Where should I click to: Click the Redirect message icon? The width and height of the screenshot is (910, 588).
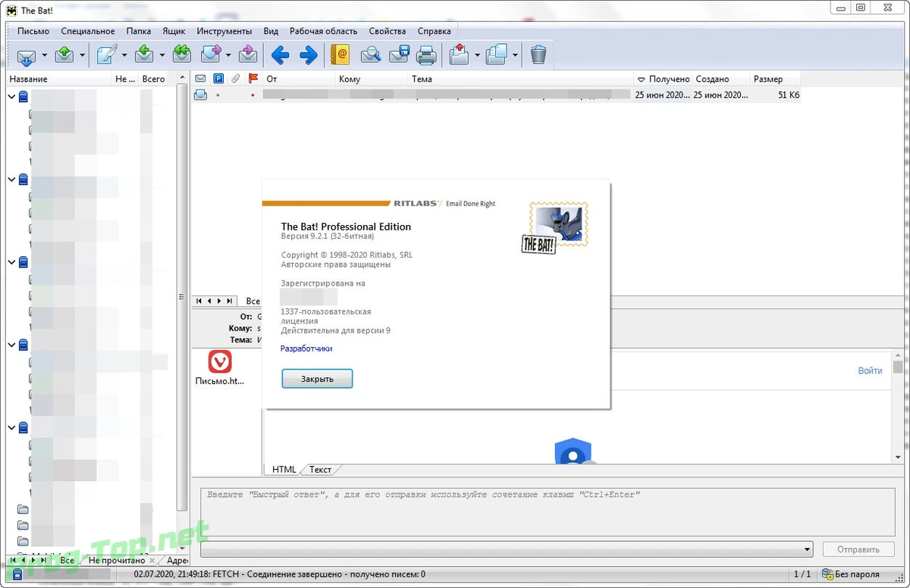pos(247,55)
